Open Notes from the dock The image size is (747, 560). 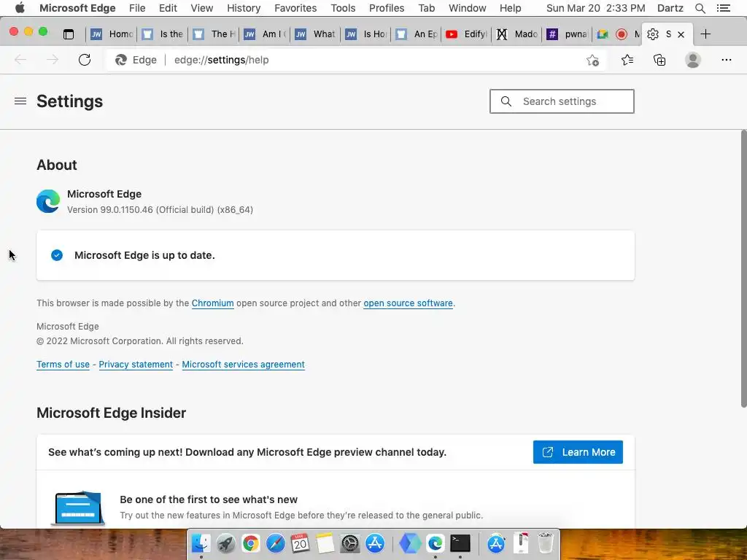(x=325, y=542)
